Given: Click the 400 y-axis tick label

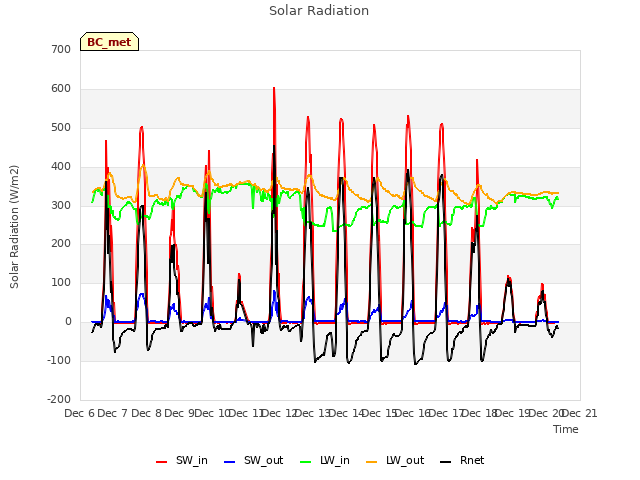Looking at the screenshot, I should (x=61, y=167).
